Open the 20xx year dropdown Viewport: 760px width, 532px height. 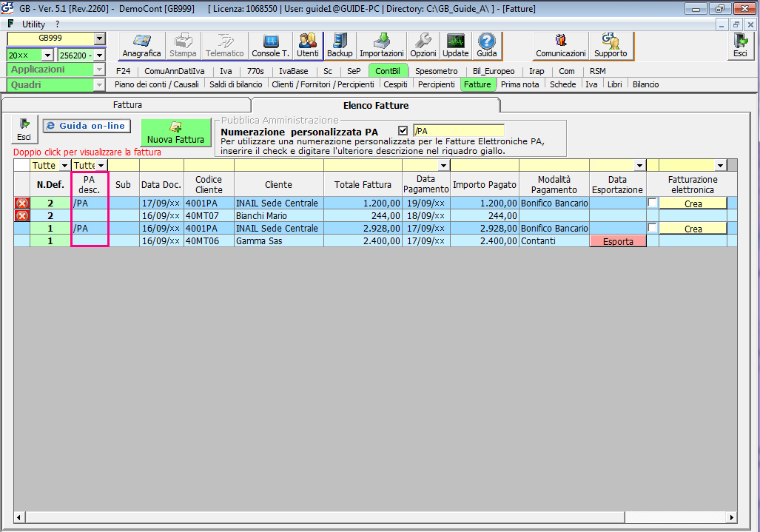pyautogui.click(x=47, y=55)
